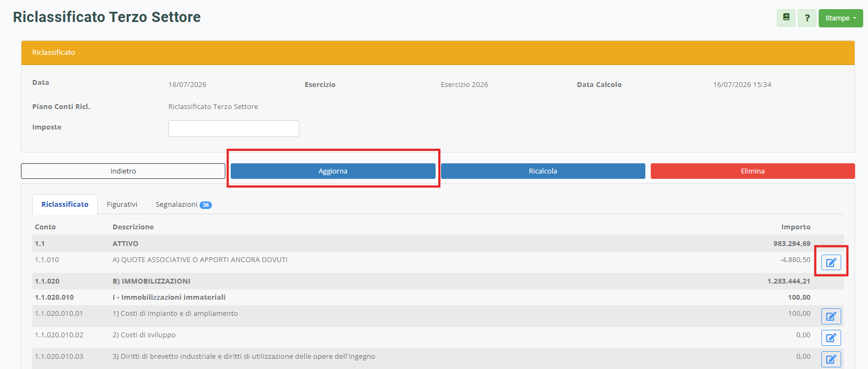
Task: Select the Riclassificato tab
Action: click(x=65, y=205)
